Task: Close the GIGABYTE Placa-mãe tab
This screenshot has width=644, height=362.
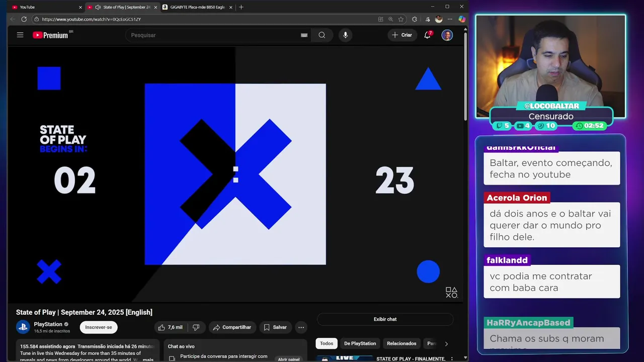Action: click(231, 7)
